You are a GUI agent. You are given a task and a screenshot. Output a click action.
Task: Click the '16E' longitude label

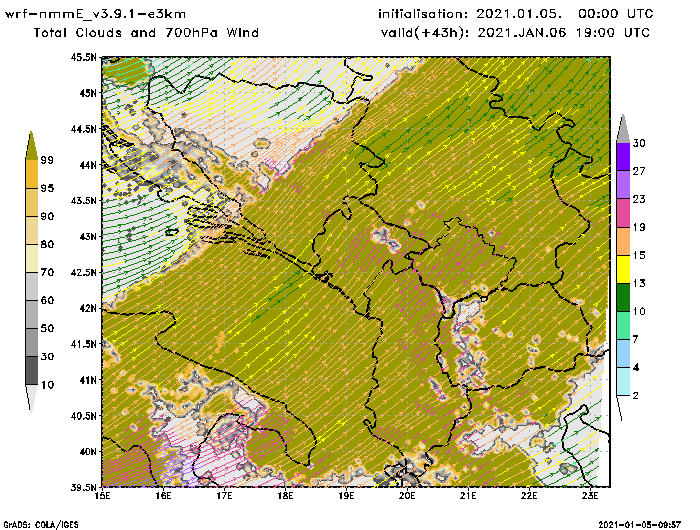point(163,496)
